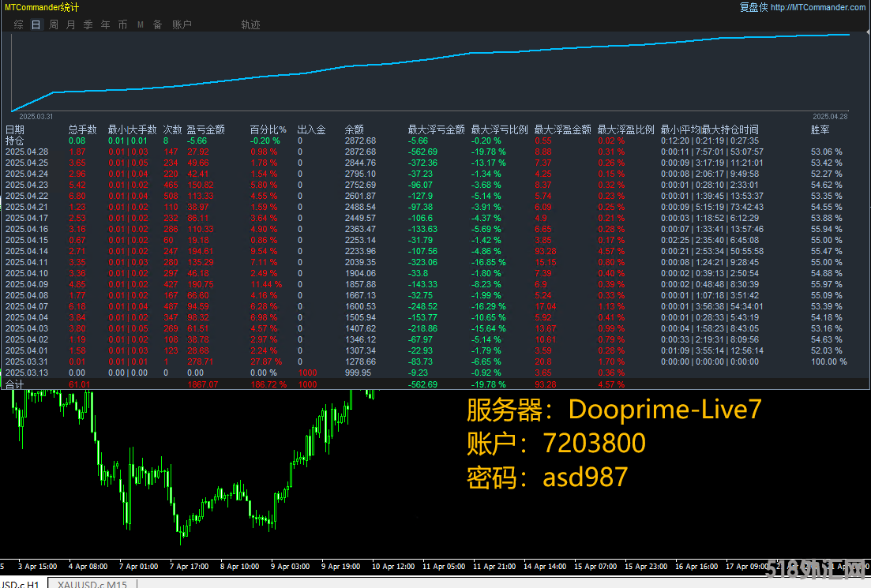The width and height of the screenshot is (871, 588).
Task: Select the 2025.04.03 date row
Action: pyautogui.click(x=27, y=328)
